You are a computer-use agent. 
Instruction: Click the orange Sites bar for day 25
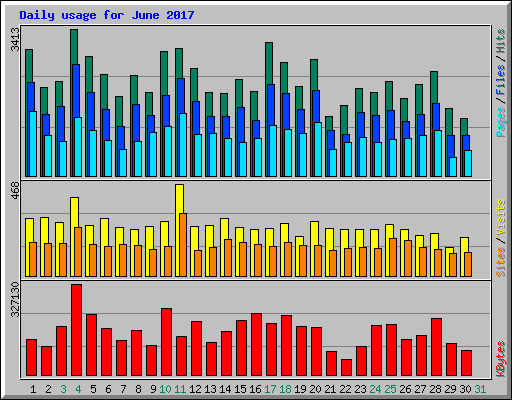(x=393, y=257)
